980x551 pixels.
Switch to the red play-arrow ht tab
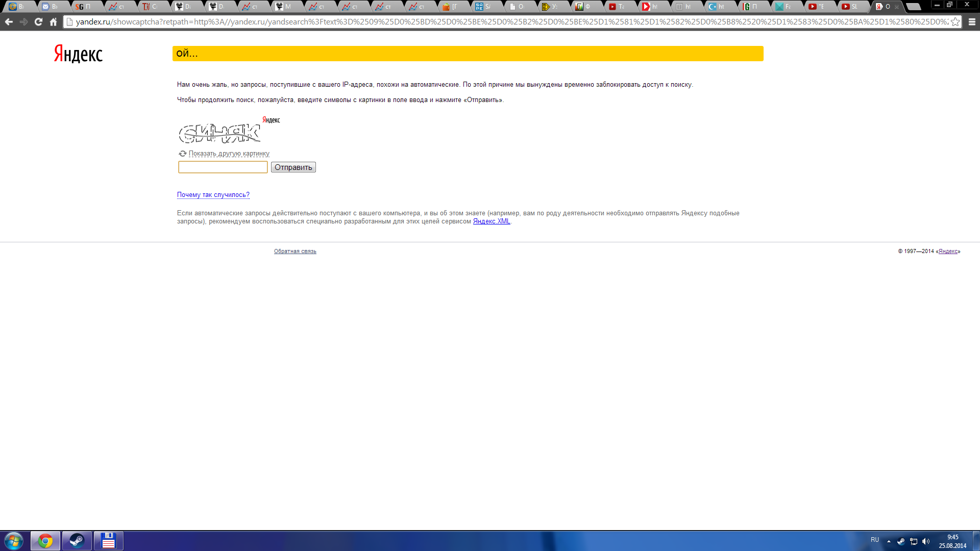(651, 7)
